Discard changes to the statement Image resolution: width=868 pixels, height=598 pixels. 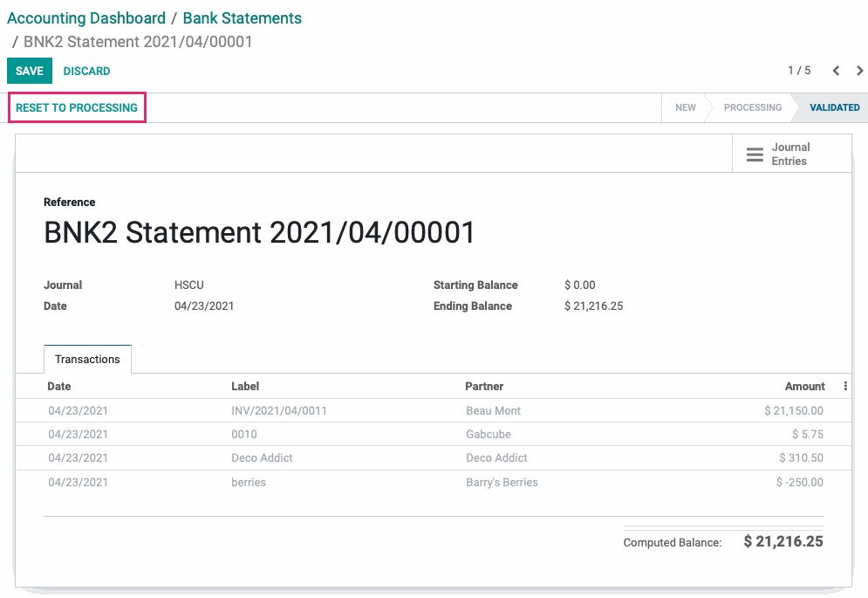coord(86,71)
